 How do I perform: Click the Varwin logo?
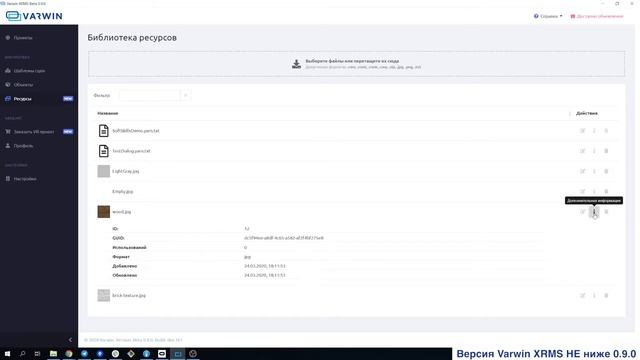click(34, 16)
